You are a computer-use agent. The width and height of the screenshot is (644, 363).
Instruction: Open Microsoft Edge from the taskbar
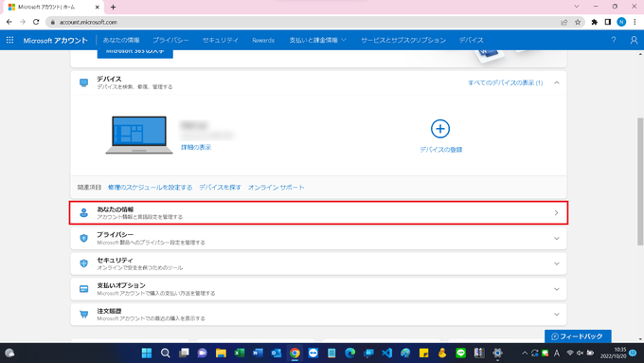pos(349,353)
